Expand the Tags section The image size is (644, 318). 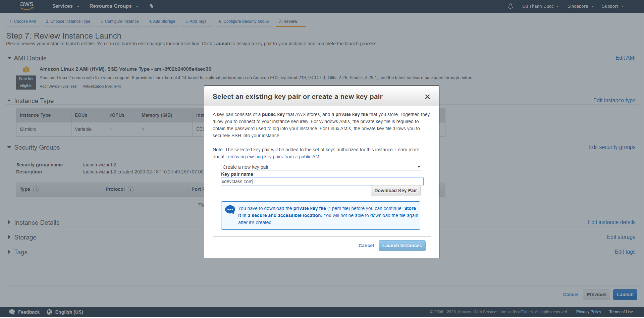9,252
